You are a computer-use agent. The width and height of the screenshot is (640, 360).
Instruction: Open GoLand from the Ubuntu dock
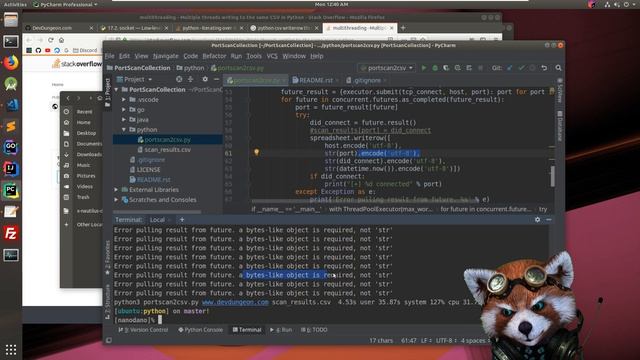11,148
